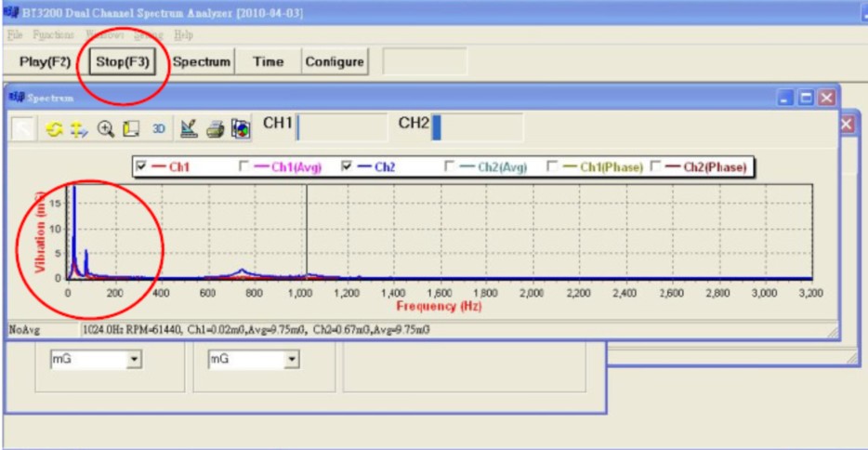Enable the Ch1(Phase) trace checkbox
868x450 pixels.
(x=551, y=166)
